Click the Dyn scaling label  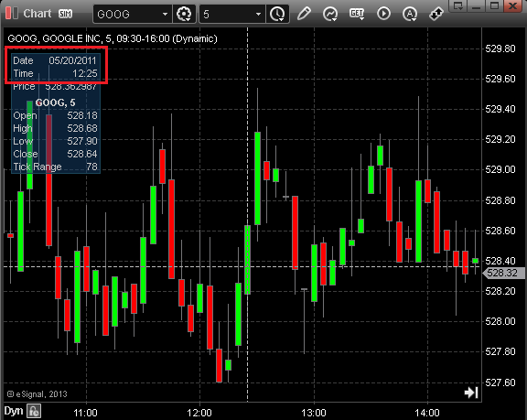pyautogui.click(x=14, y=411)
